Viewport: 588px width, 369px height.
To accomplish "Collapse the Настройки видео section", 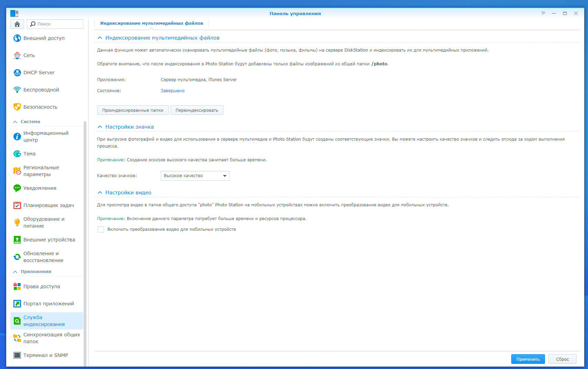I will (100, 193).
